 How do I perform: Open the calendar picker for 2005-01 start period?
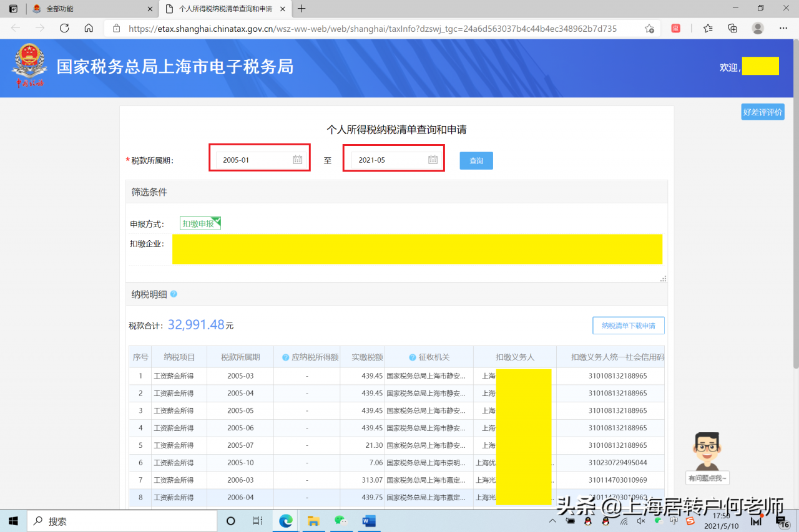point(298,159)
